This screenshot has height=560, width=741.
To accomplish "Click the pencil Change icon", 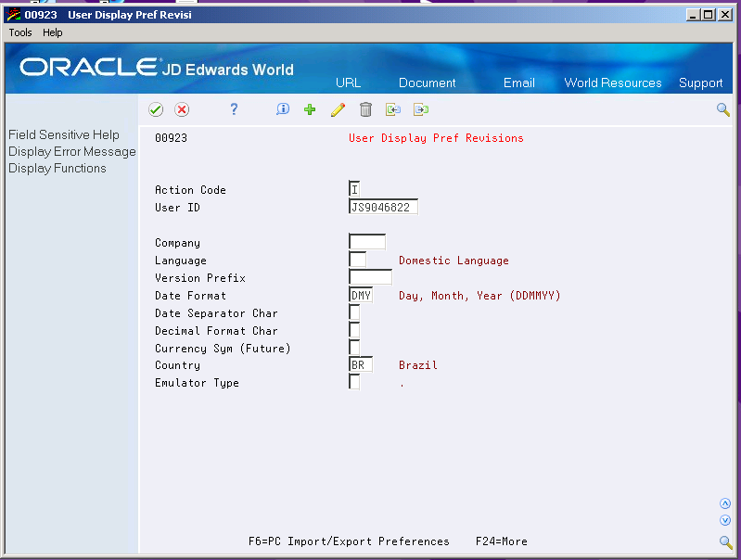I will pyautogui.click(x=338, y=109).
